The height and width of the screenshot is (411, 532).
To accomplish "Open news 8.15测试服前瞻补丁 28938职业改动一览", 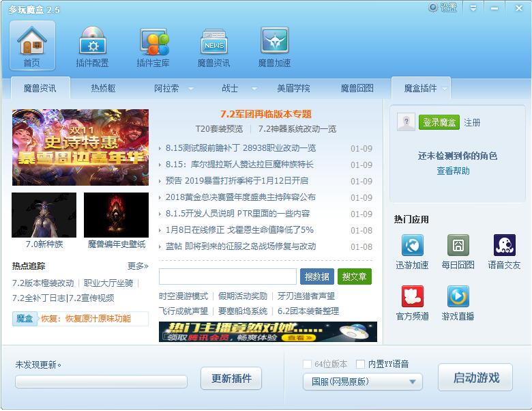I will (x=241, y=148).
